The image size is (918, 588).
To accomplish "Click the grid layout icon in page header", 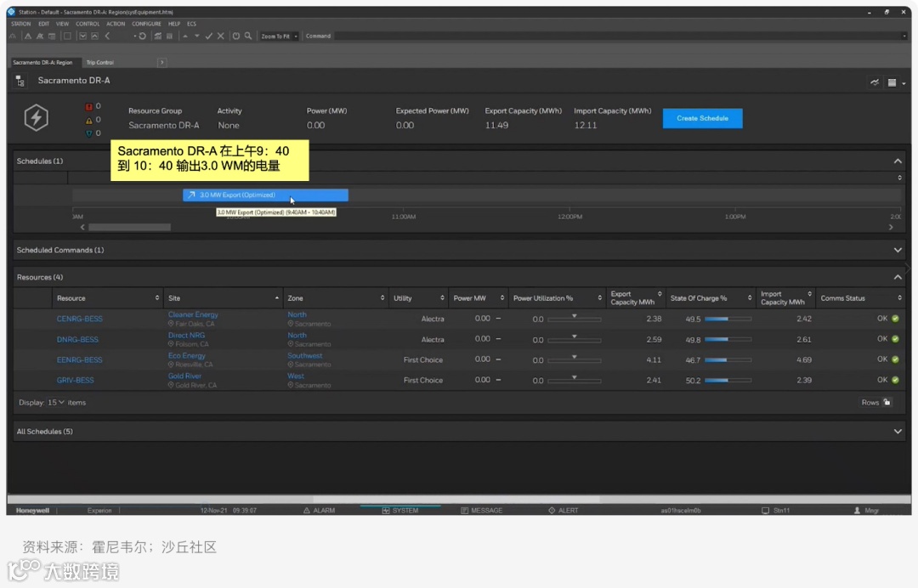I will point(892,82).
